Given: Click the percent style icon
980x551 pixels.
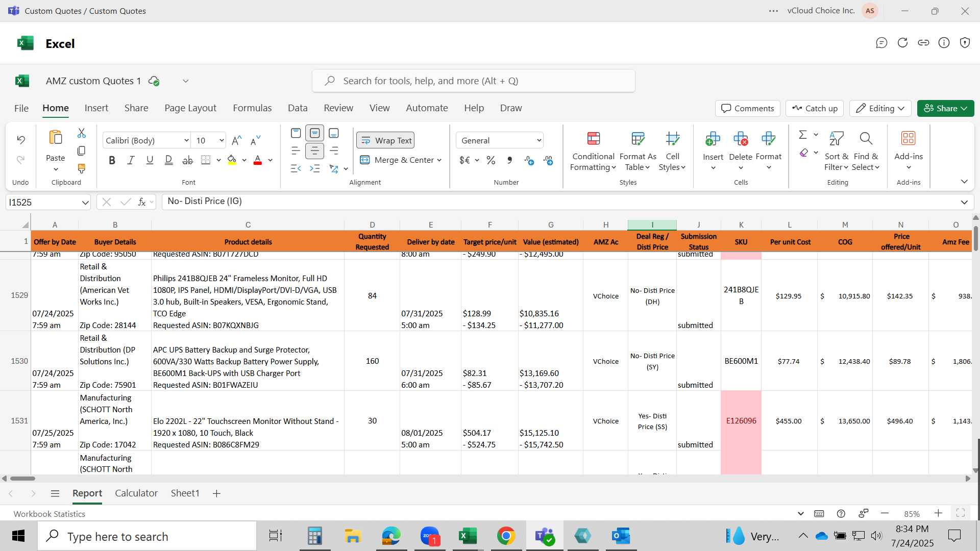Looking at the screenshot, I should click(491, 160).
